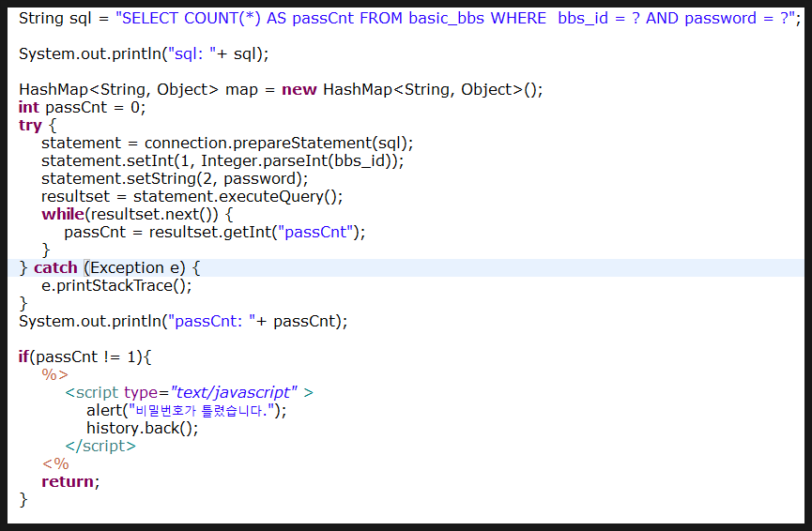Click the statement.setInt(1, Integer.parseInt(bbs_id)) line

tap(222, 161)
